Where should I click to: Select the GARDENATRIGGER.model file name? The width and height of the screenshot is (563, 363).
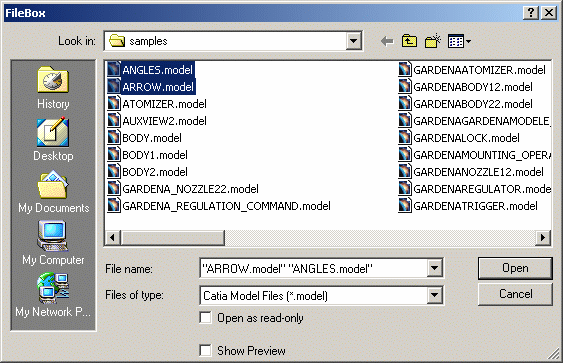pos(475,206)
